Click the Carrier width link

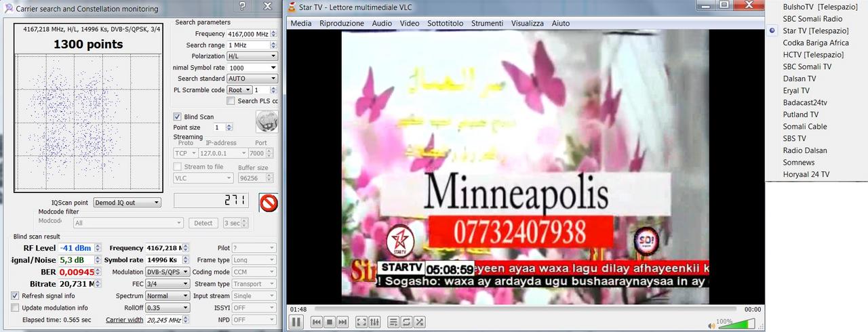tap(125, 320)
